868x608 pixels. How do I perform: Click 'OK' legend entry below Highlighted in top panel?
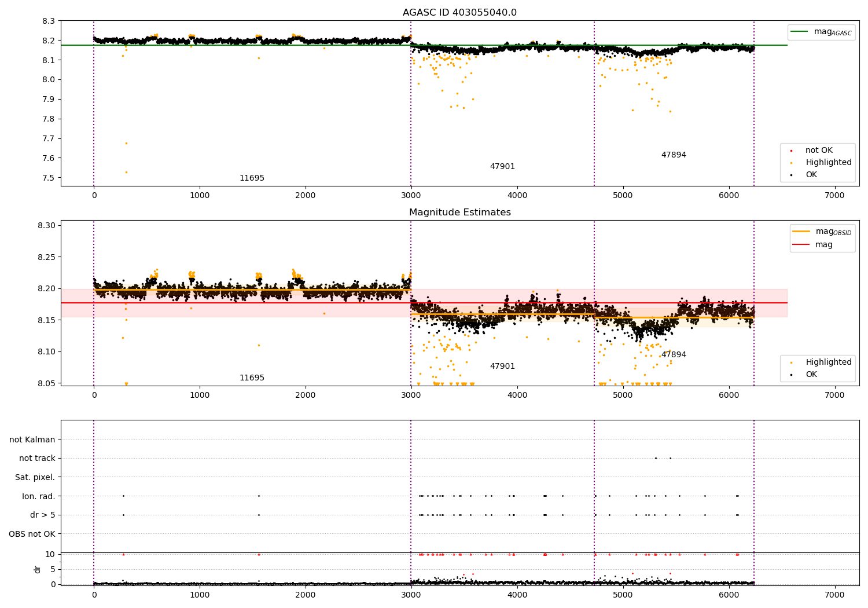click(x=804, y=175)
